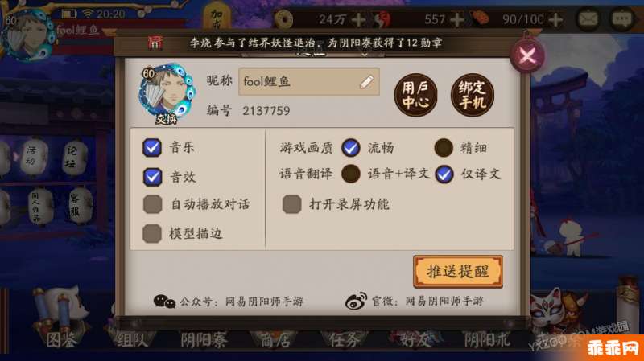The image size is (644, 361).
Task: Click 绑定手机 bind phone button
Action: 473,95
